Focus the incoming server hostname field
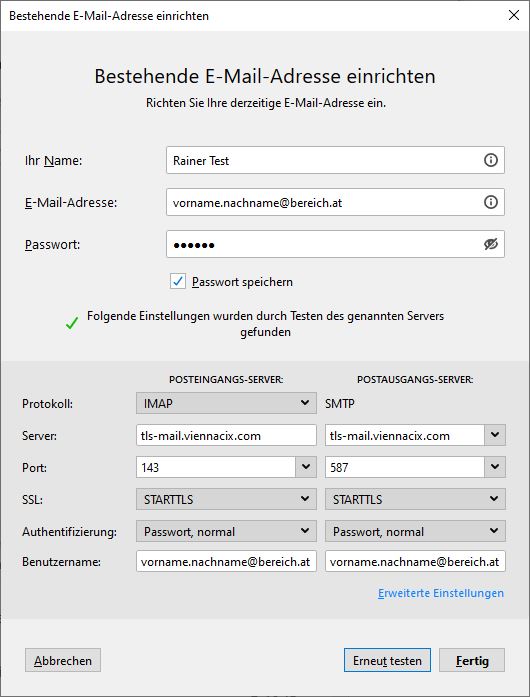Viewport: 530px width, 697px height. click(x=226, y=435)
